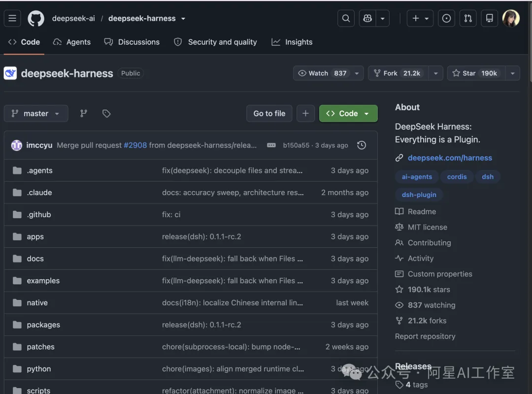Go to GitHub home via Octocat logo
The width and height of the screenshot is (532, 394).
(x=36, y=18)
